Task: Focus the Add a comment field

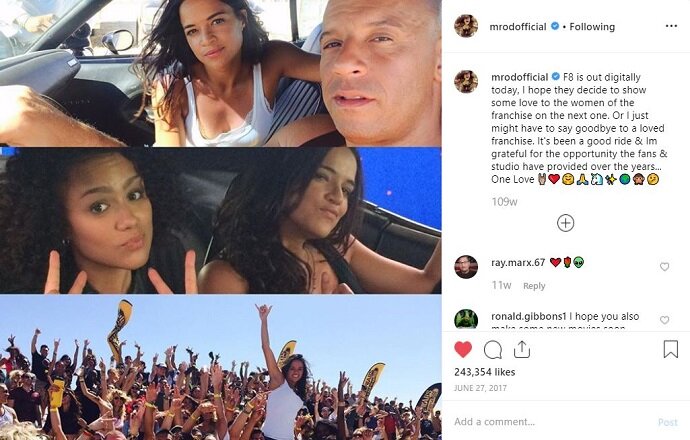Action: (550, 422)
